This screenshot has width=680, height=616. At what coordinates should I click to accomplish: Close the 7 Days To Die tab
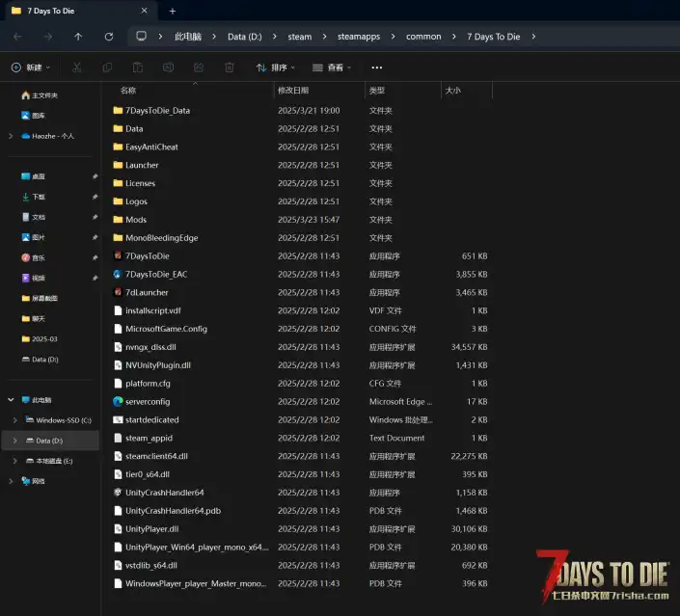point(144,11)
